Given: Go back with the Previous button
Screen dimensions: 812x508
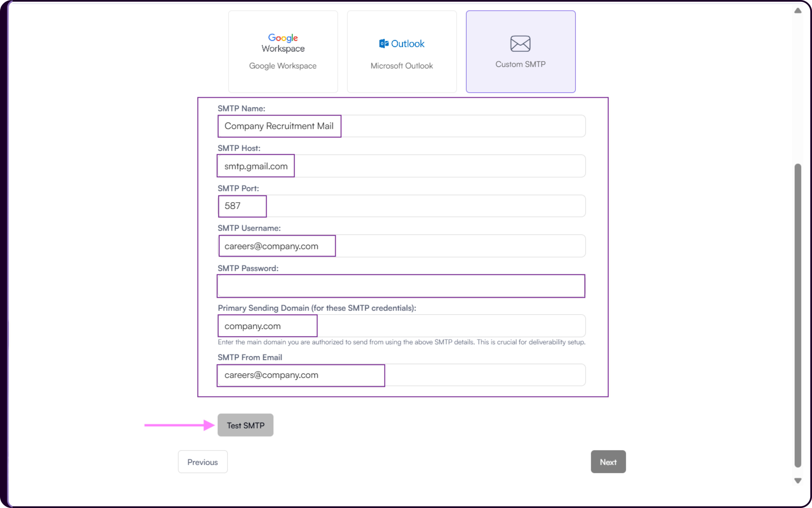Looking at the screenshot, I should pyautogui.click(x=203, y=462).
